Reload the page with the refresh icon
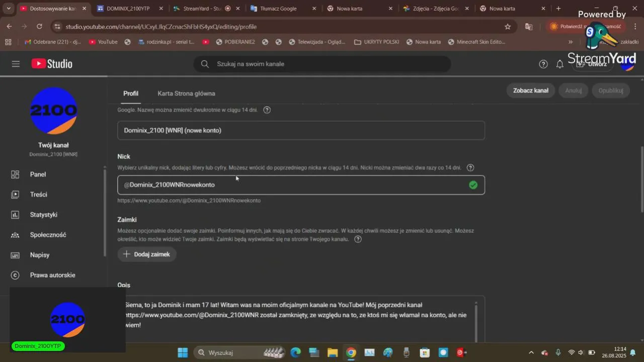Viewport: 644px width, 362px height. 40,27
